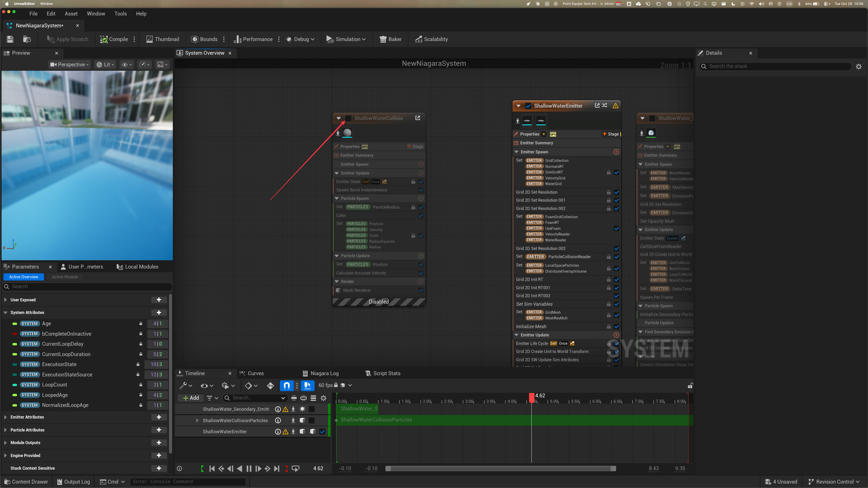Screen dimensions: 868x488
Task: Click the timeline Add button
Action: click(191, 398)
